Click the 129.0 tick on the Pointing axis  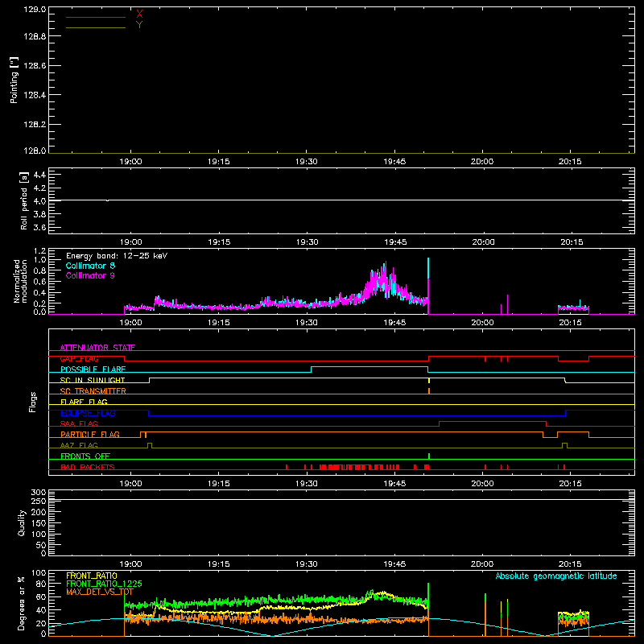[35, 10]
